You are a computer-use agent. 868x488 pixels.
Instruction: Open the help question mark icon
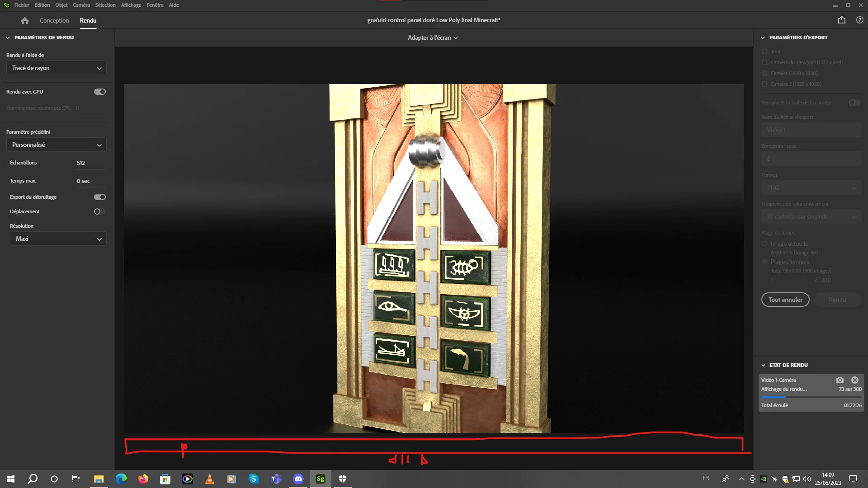(859, 20)
